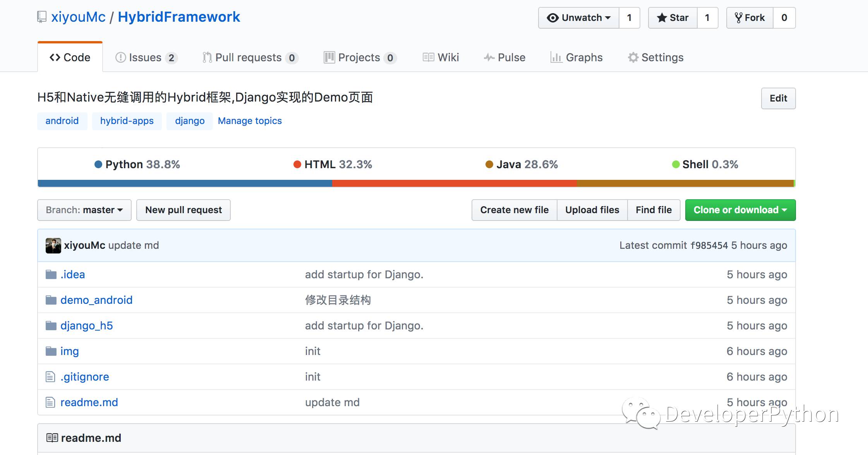Click red HTML segment of language bar
The height and width of the screenshot is (455, 868).
click(455, 183)
